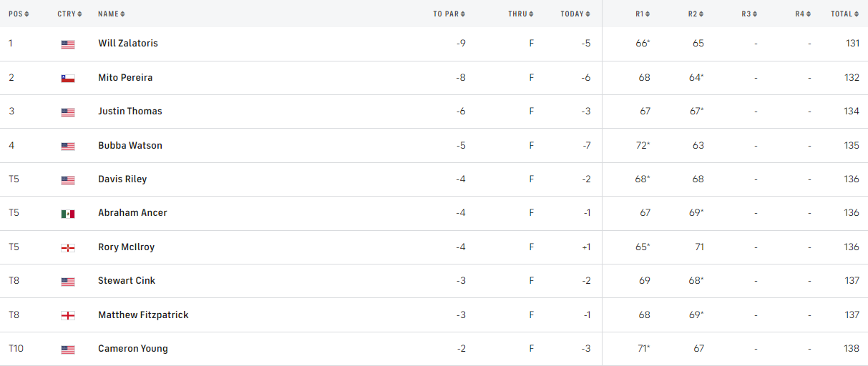Sort by the CTRY country header
This screenshot has height=366, width=868.
(69, 14)
